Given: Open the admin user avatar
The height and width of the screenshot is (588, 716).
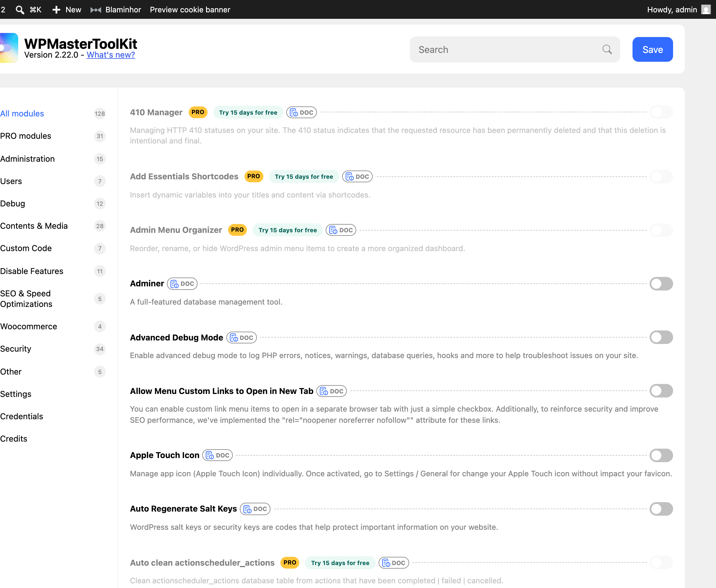Looking at the screenshot, I should pyautogui.click(x=706, y=9).
